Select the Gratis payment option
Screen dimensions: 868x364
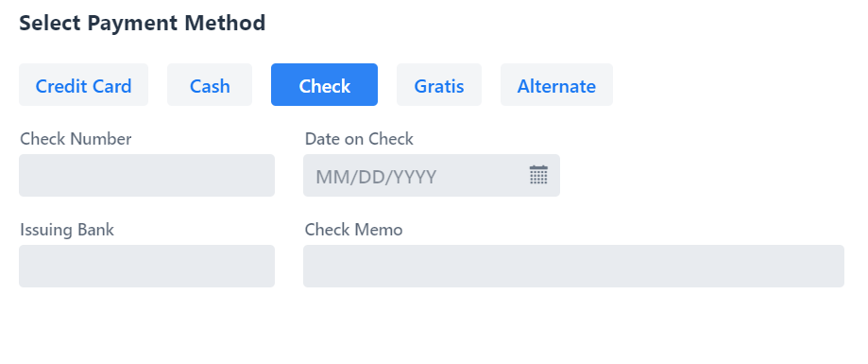tap(439, 85)
